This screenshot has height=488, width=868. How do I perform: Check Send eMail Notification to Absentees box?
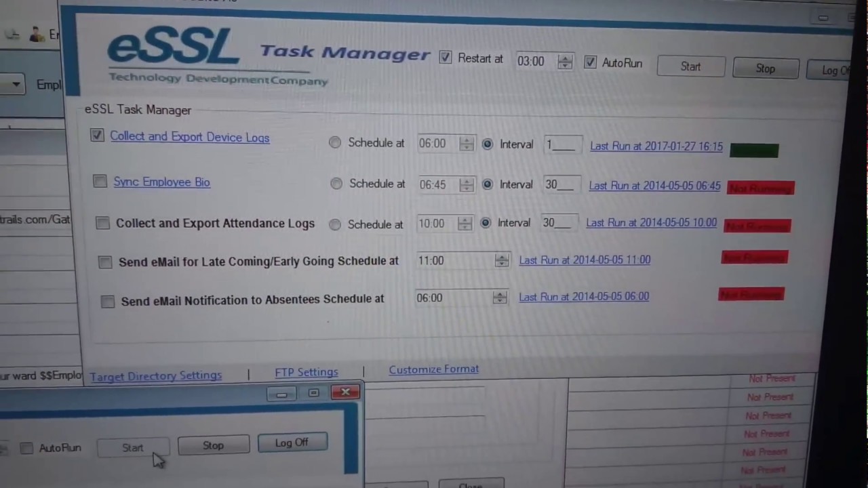(x=108, y=302)
